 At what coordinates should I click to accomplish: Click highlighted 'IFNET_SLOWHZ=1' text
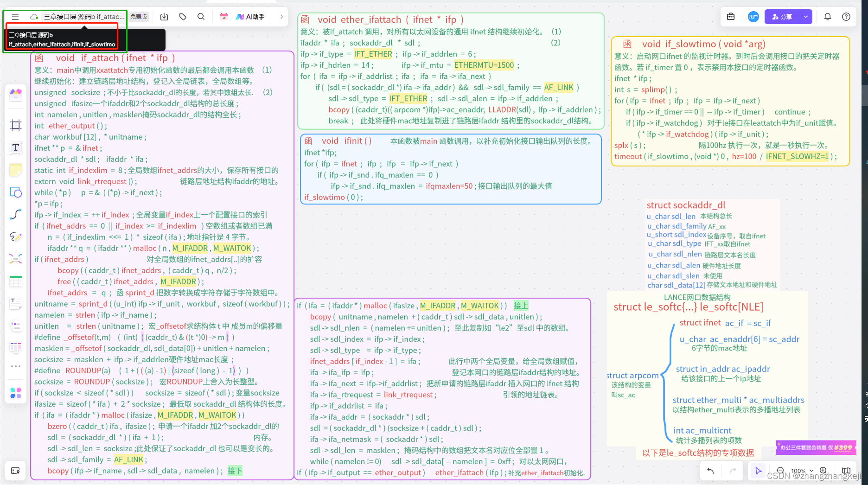pos(797,156)
